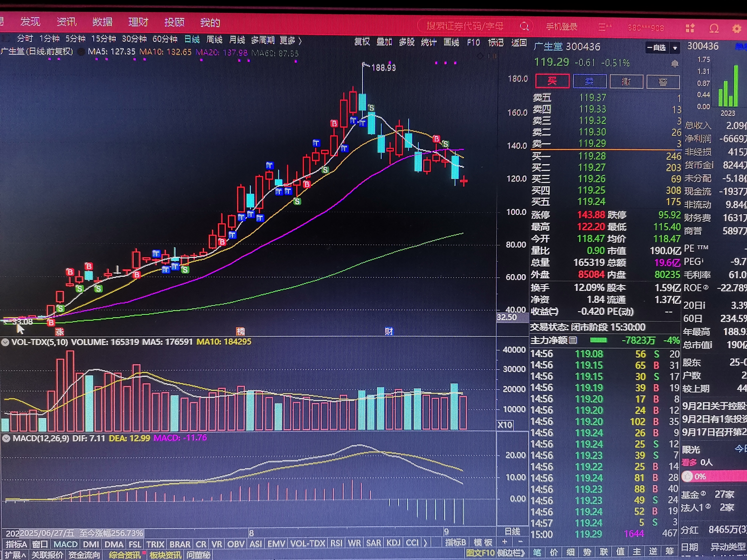The image size is (747, 560).
Task: Open the app grid icon in header
Action: coord(690,28)
